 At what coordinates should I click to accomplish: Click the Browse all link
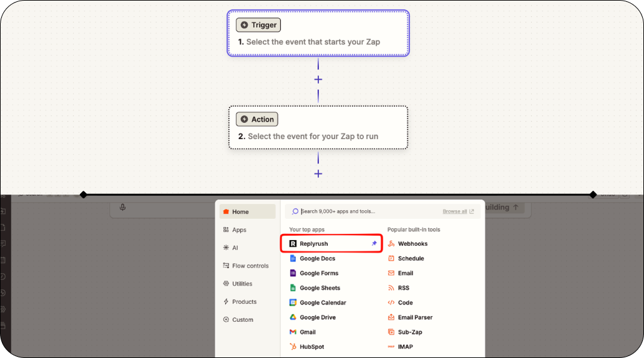(458, 211)
